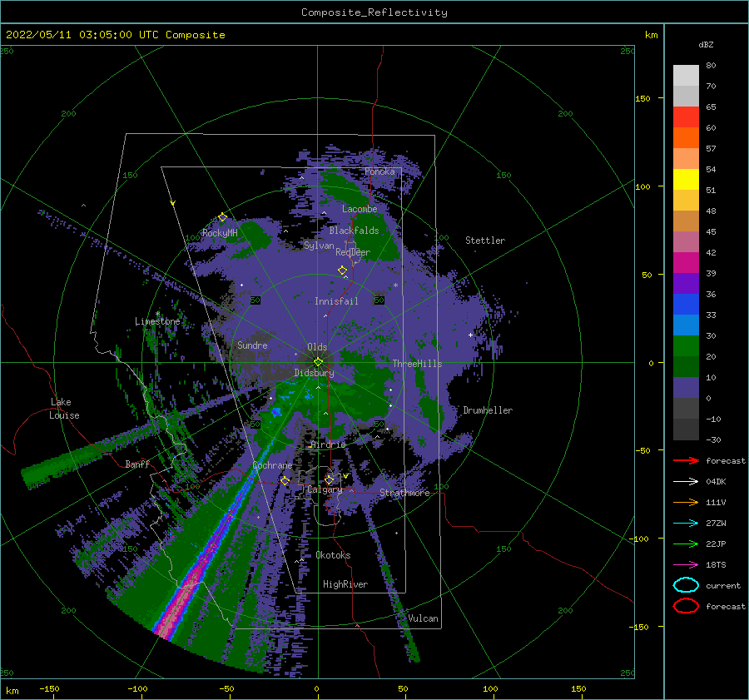
Task: Click the Sundre label
Action: pos(252,345)
